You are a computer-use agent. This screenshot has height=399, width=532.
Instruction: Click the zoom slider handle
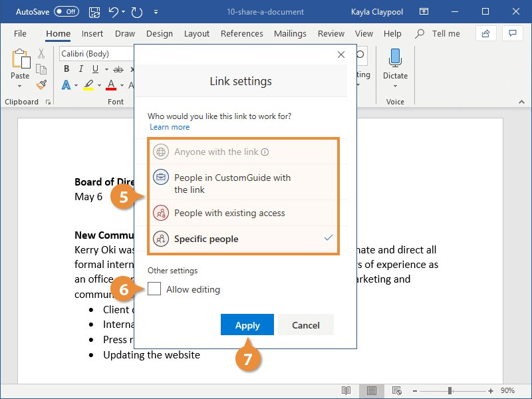(450, 391)
